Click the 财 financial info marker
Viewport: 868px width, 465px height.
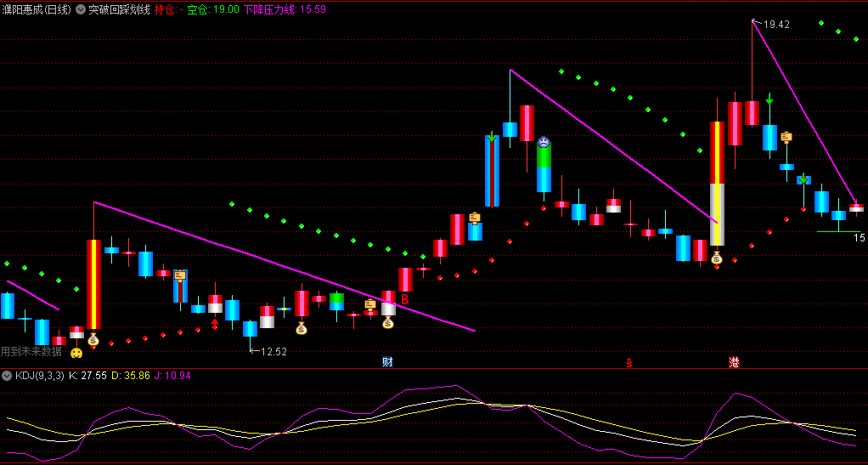[387, 362]
